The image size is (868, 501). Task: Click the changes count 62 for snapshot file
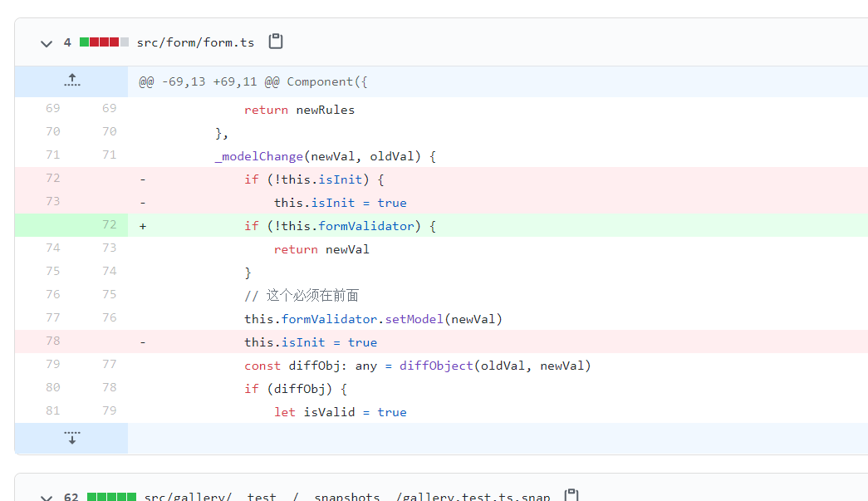pyautogui.click(x=71, y=496)
